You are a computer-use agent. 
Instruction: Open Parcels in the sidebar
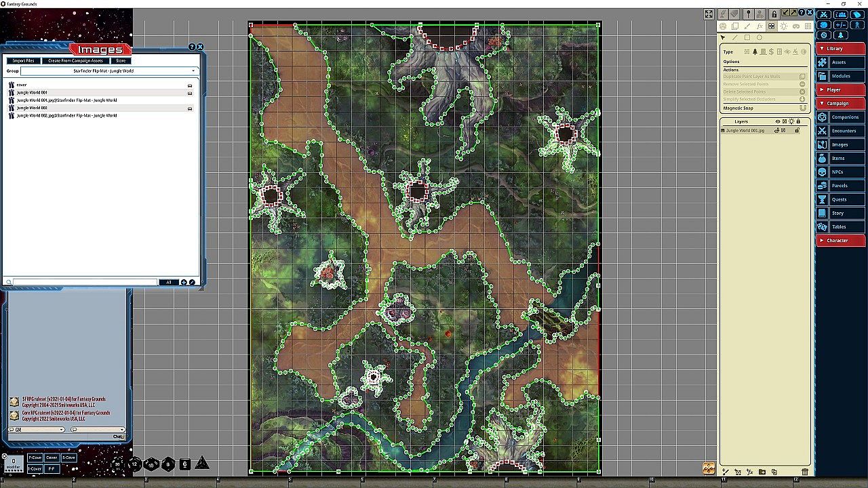(841, 186)
